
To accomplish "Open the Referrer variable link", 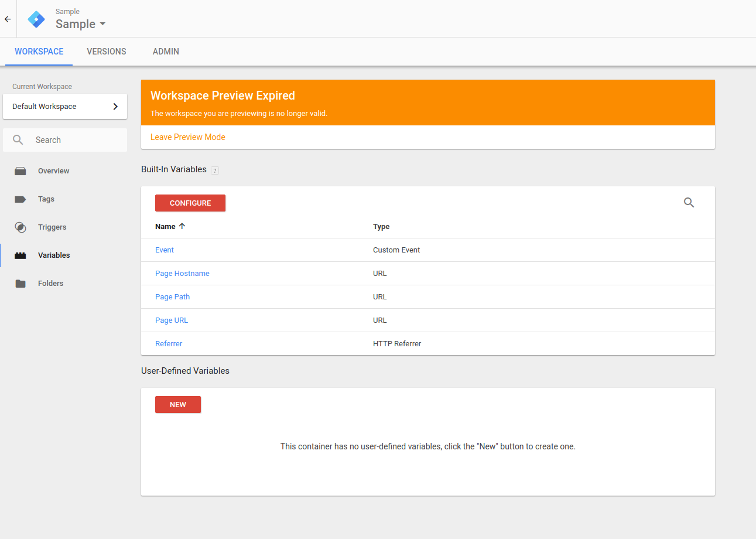I will point(169,344).
